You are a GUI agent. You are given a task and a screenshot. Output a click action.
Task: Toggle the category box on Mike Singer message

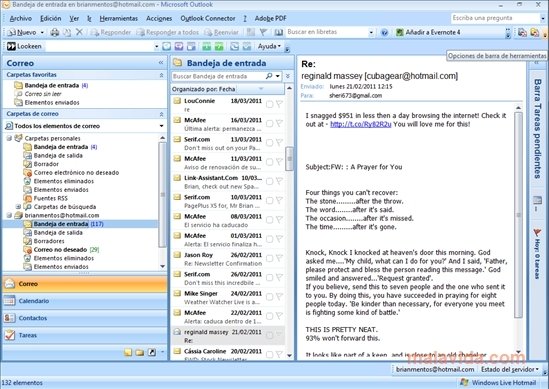pyautogui.click(x=269, y=297)
